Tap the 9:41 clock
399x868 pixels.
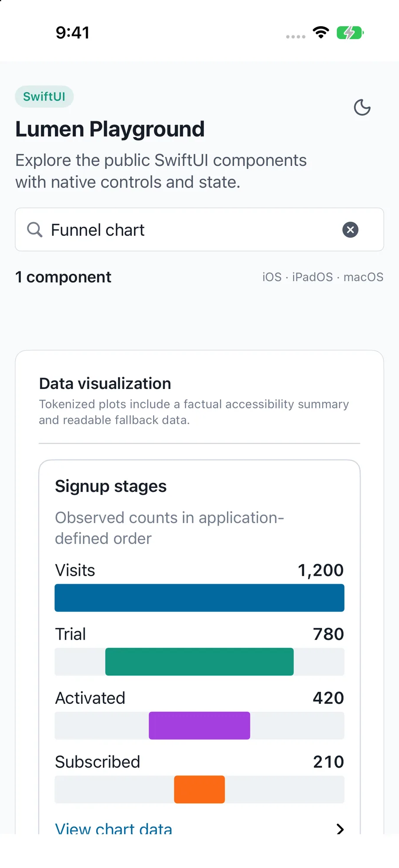pos(73,33)
